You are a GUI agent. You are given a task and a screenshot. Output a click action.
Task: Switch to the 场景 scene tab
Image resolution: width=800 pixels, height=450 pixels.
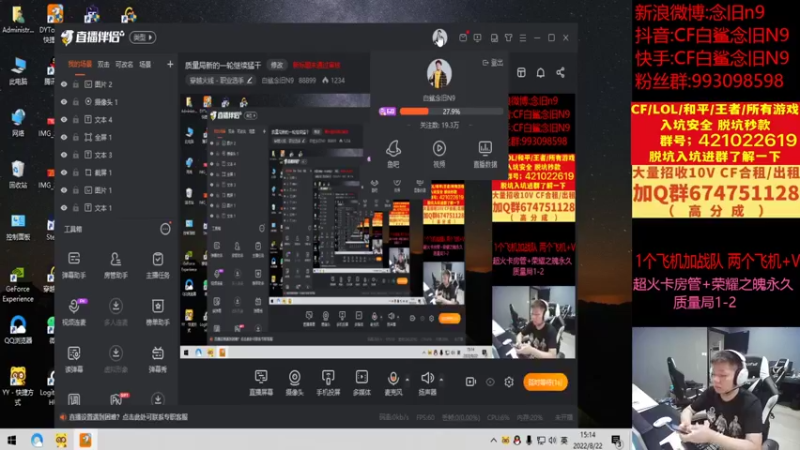click(145, 64)
